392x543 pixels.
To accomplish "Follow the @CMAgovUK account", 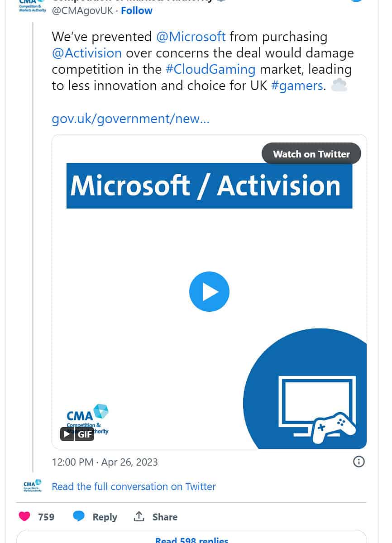I will click(137, 10).
